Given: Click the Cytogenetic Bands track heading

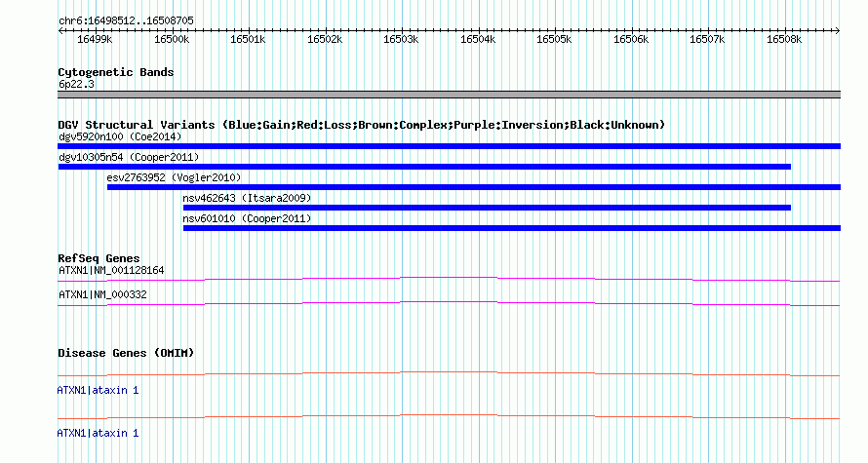Looking at the screenshot, I should (116, 72).
